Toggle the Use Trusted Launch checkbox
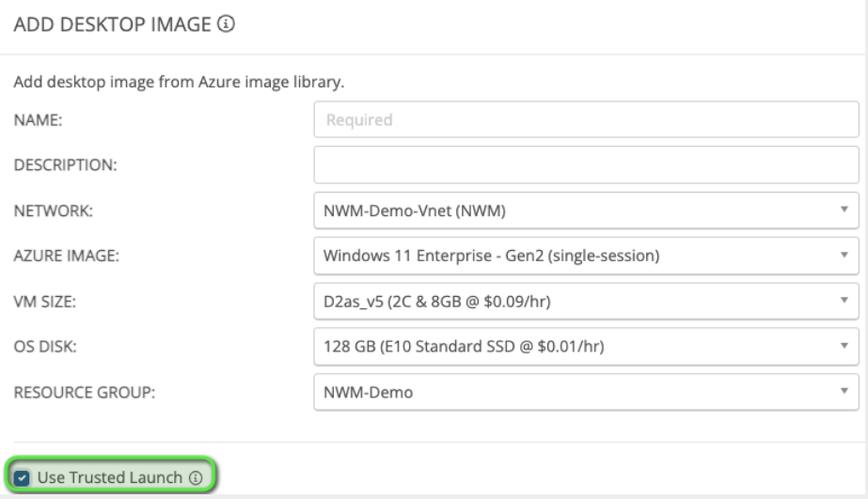This screenshot has height=499, width=868. (24, 478)
